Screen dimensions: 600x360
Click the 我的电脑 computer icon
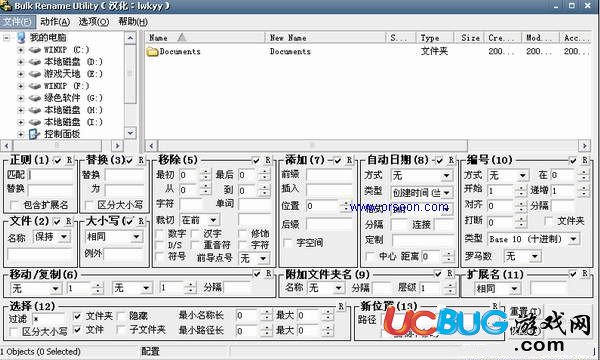coord(21,37)
